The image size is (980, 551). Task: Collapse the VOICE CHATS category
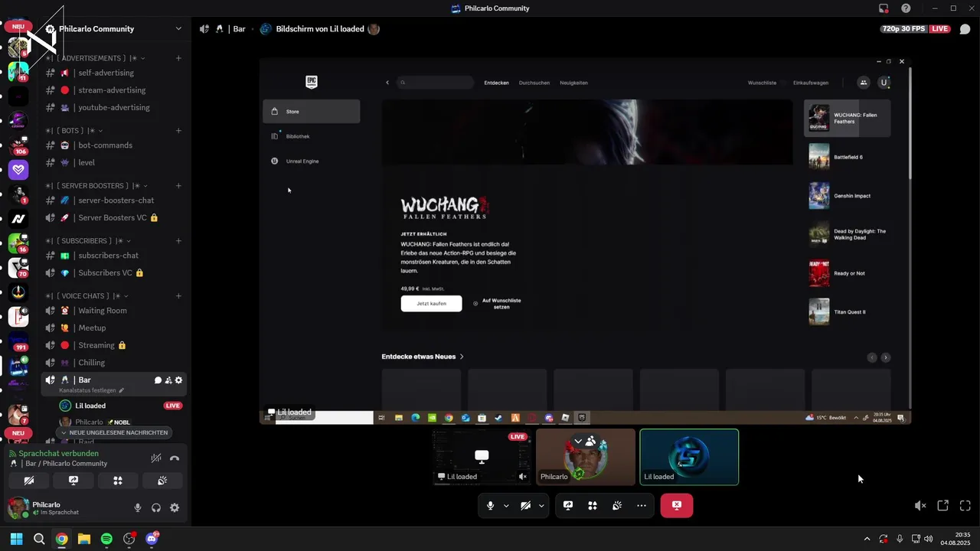click(x=87, y=296)
